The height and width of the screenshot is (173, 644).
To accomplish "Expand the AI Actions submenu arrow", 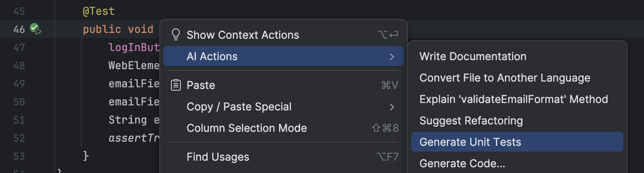I will (x=392, y=56).
